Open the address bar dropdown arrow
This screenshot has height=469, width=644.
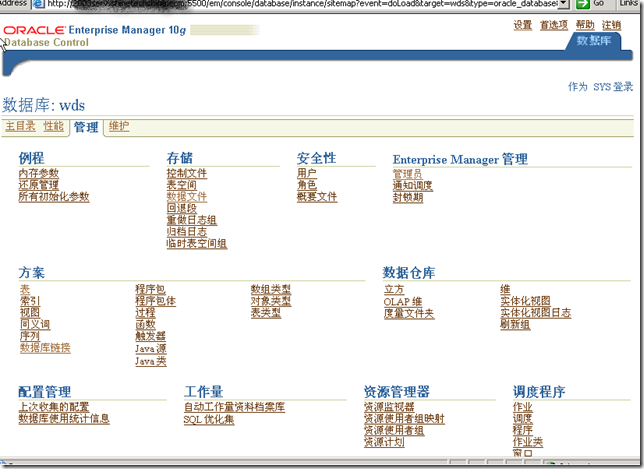[564, 4]
